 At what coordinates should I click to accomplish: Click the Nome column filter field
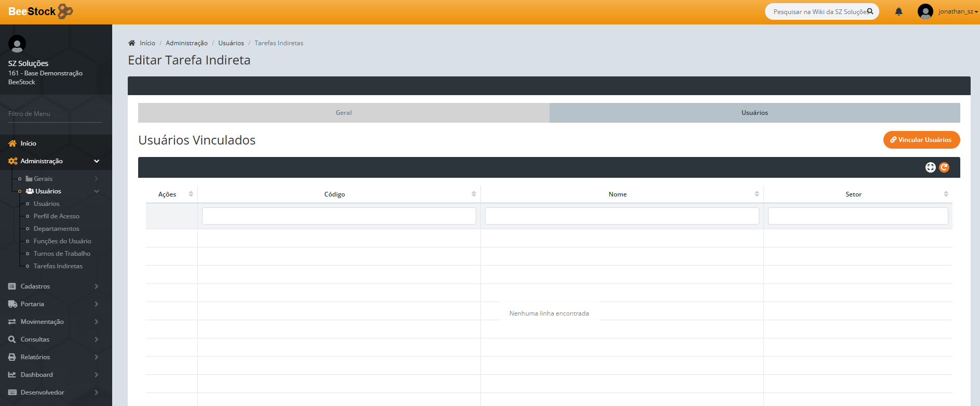(x=622, y=216)
